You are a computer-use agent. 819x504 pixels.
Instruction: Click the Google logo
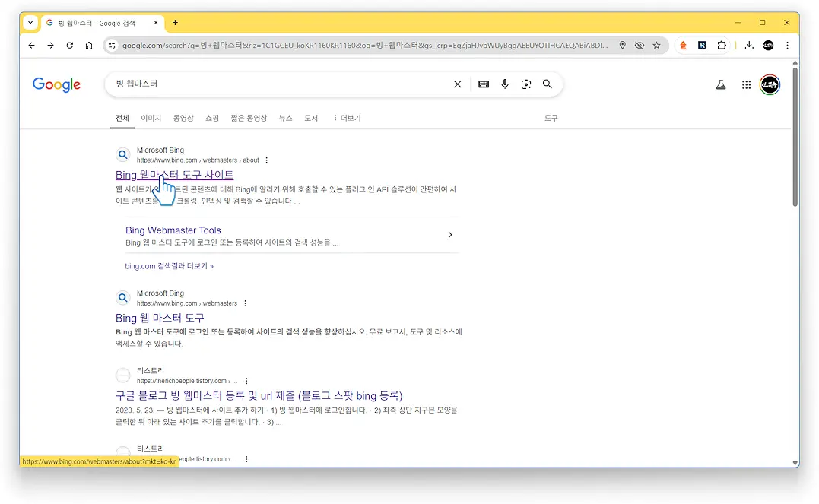tap(56, 84)
